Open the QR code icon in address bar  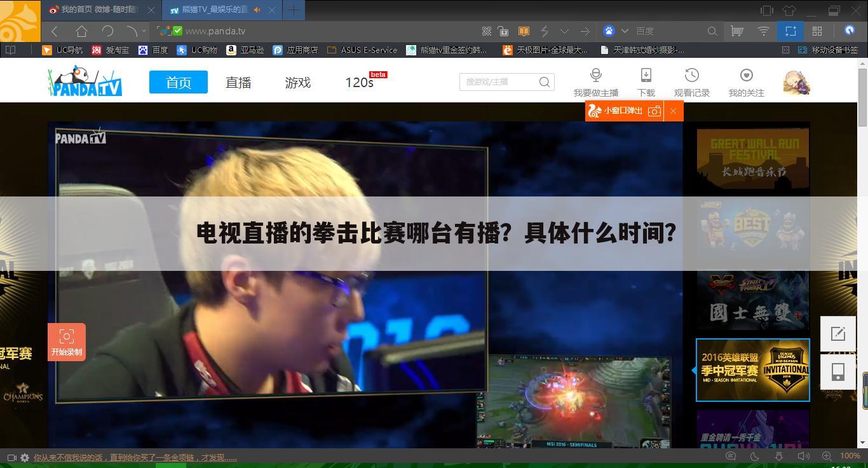[487, 31]
